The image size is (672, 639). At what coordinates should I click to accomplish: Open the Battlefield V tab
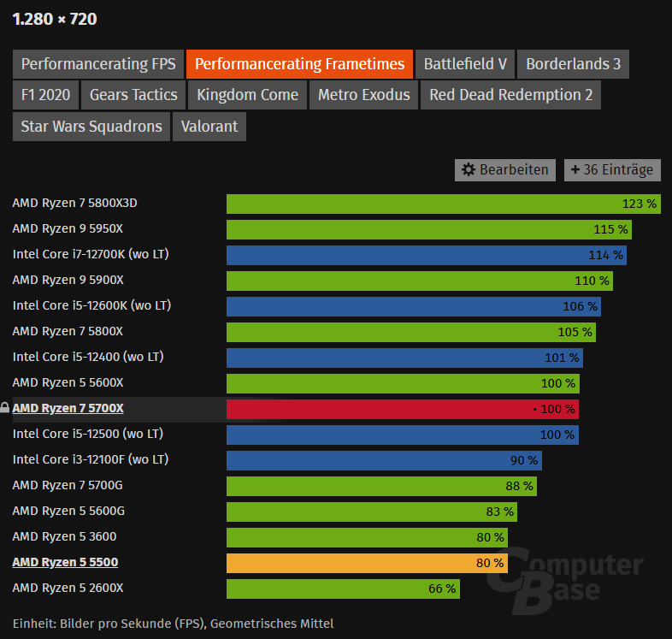tap(465, 64)
